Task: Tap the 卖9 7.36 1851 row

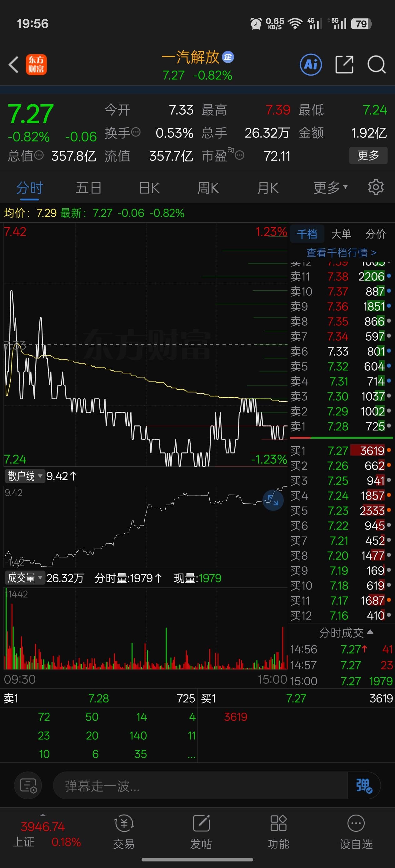Action: pyautogui.click(x=341, y=306)
